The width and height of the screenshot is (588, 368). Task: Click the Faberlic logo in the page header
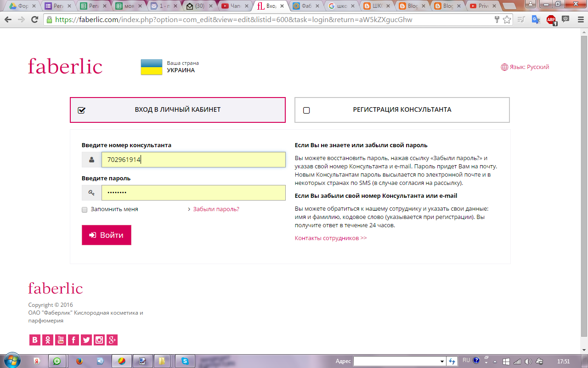tap(65, 66)
